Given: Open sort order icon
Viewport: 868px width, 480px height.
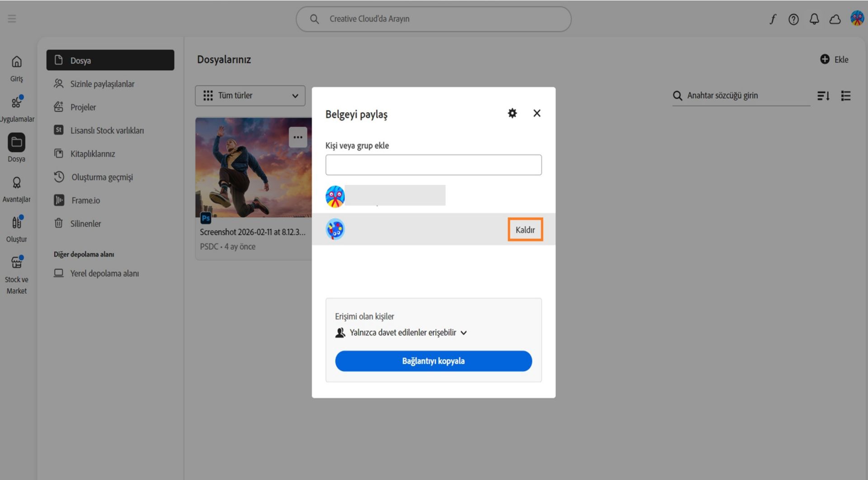Looking at the screenshot, I should (x=823, y=95).
